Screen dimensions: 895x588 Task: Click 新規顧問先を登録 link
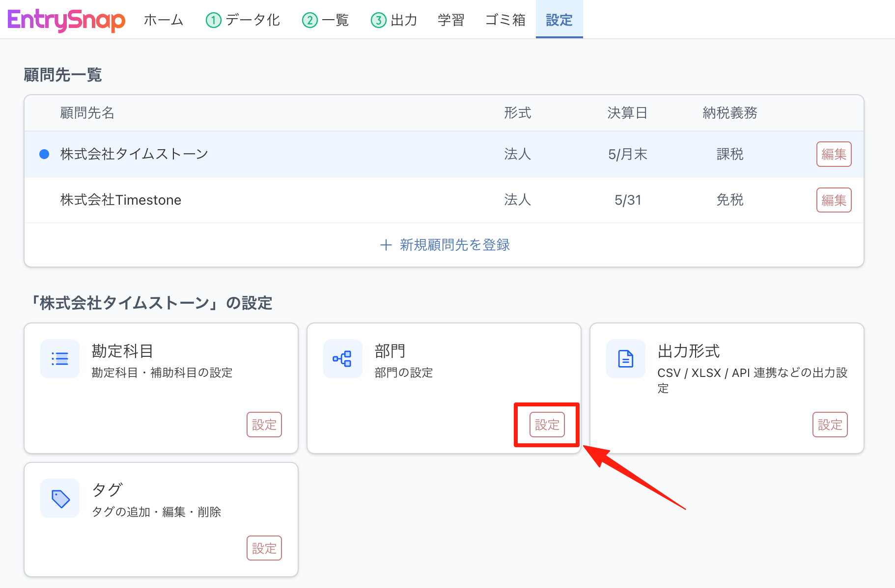(x=446, y=245)
